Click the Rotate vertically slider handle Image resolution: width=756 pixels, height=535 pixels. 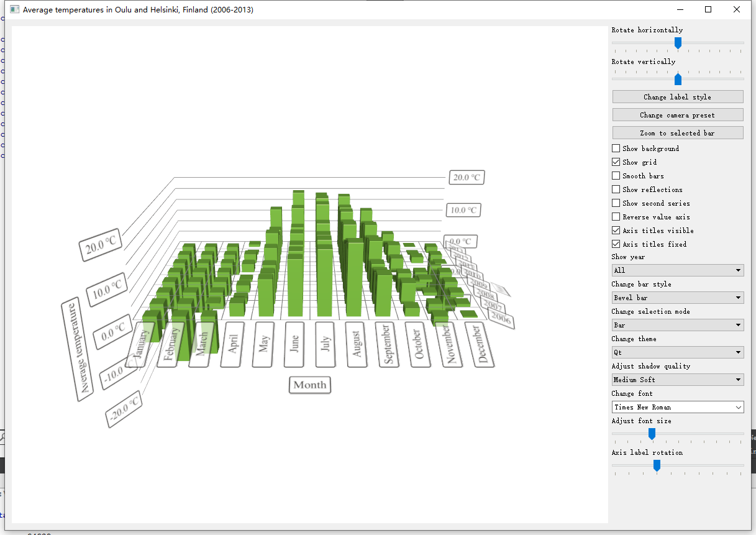678,79
